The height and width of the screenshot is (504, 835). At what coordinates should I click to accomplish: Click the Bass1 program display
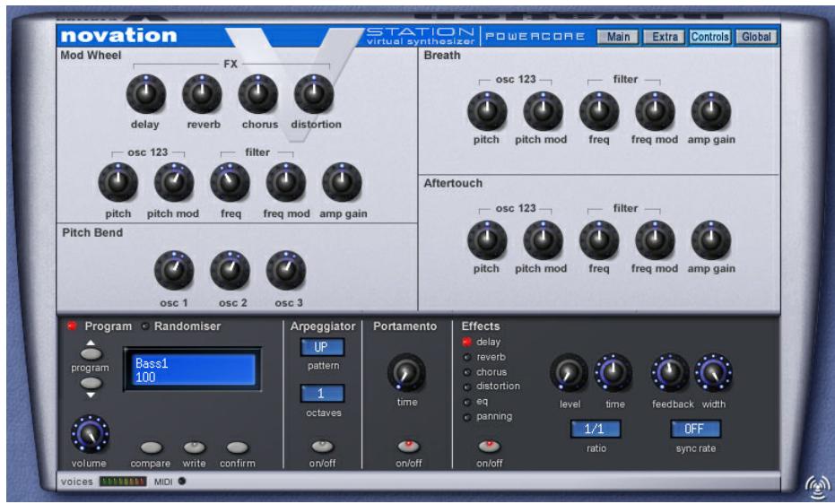(192, 369)
